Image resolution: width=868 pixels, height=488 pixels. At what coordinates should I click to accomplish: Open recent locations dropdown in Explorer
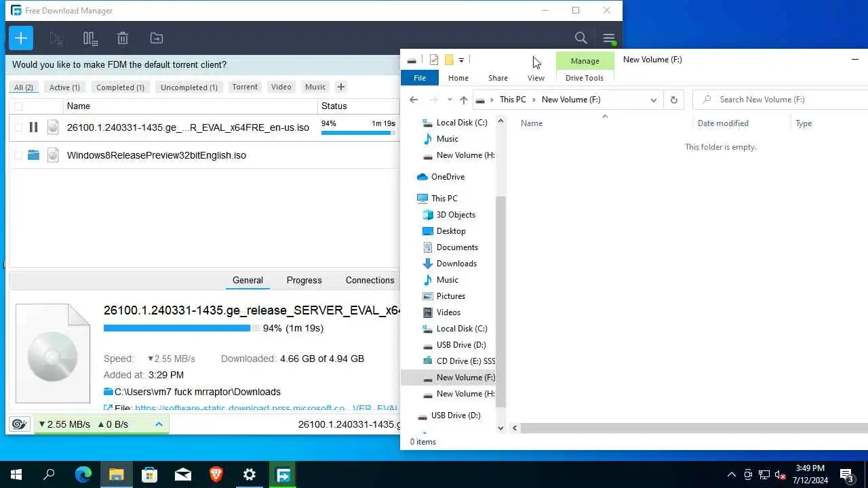450,100
